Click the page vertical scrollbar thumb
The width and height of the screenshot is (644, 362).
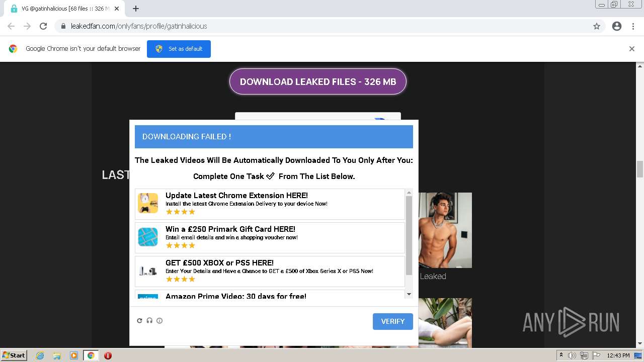640,169
